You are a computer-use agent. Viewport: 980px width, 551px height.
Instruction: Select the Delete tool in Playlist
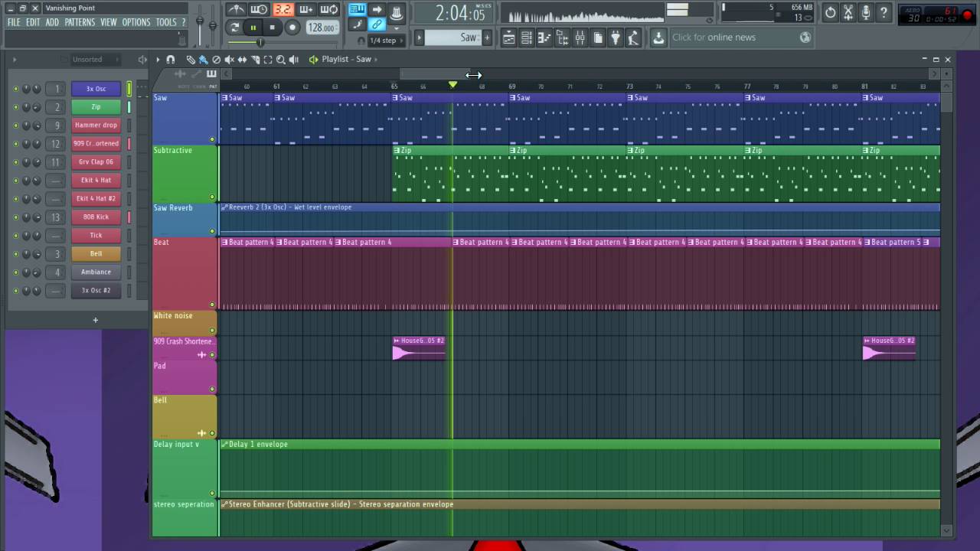[x=216, y=60]
